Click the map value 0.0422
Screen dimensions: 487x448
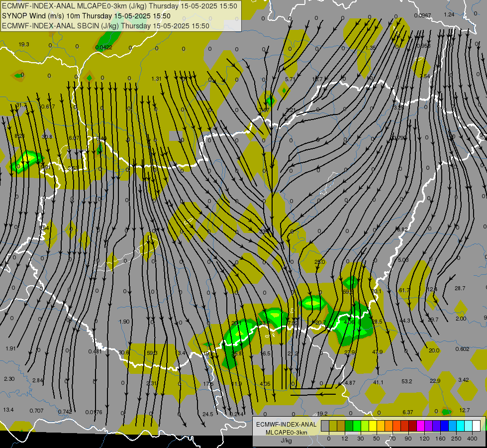(104, 47)
